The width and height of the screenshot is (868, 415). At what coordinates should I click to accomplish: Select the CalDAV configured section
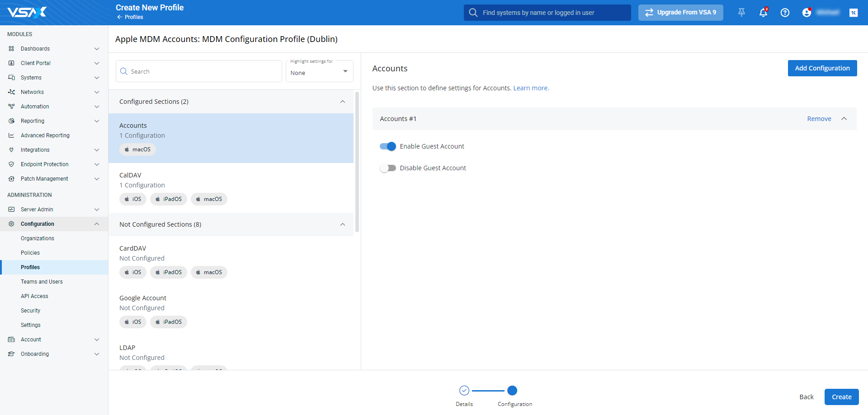pyautogui.click(x=231, y=188)
